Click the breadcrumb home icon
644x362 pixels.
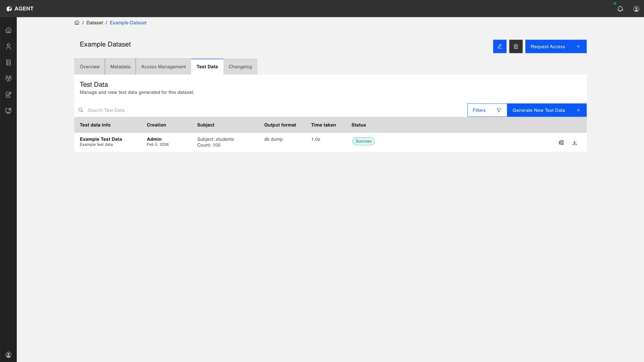[77, 23]
